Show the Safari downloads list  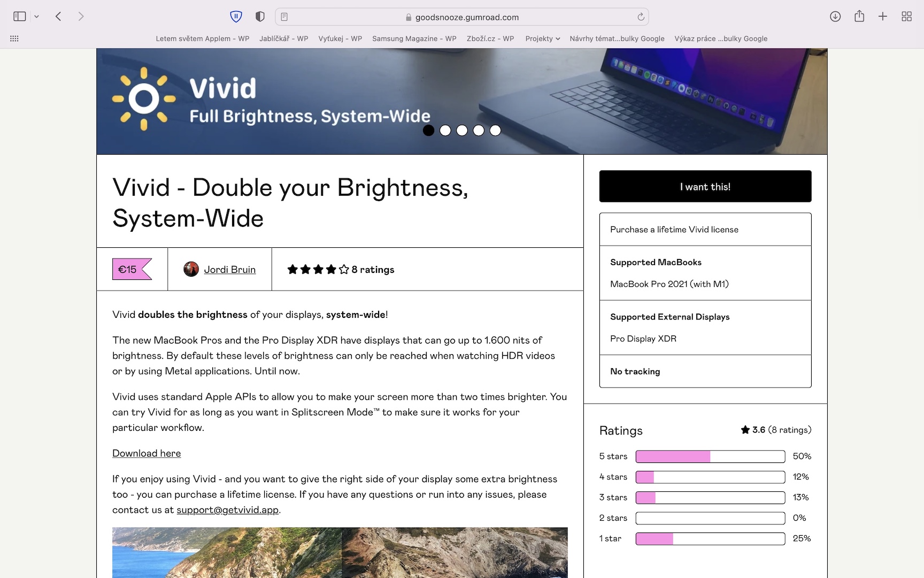[x=835, y=17]
